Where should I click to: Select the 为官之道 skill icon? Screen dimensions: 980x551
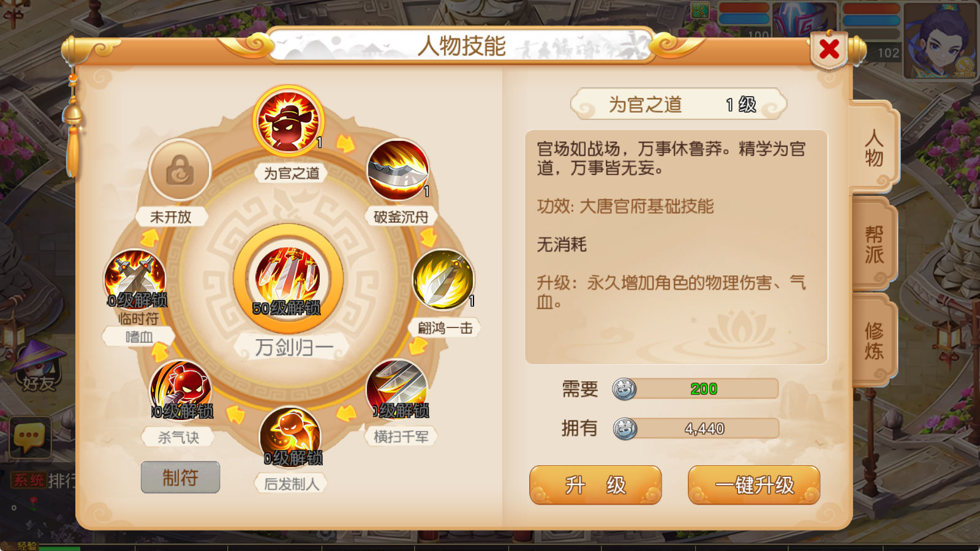coord(288,121)
